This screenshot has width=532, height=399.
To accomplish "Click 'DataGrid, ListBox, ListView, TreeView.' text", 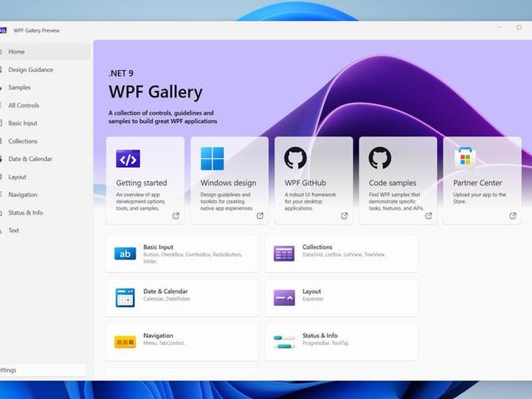I will coord(344,255).
